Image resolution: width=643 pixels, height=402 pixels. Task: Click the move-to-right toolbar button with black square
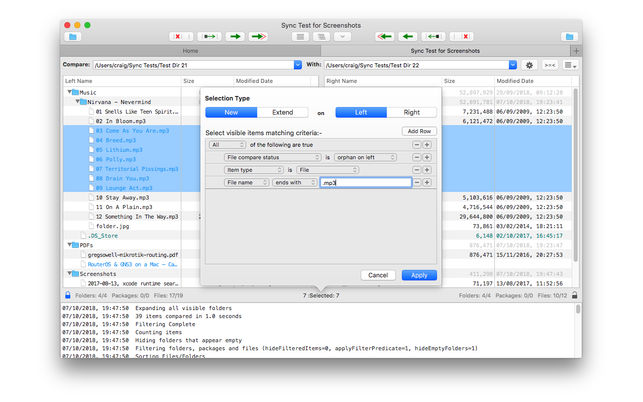click(x=210, y=37)
